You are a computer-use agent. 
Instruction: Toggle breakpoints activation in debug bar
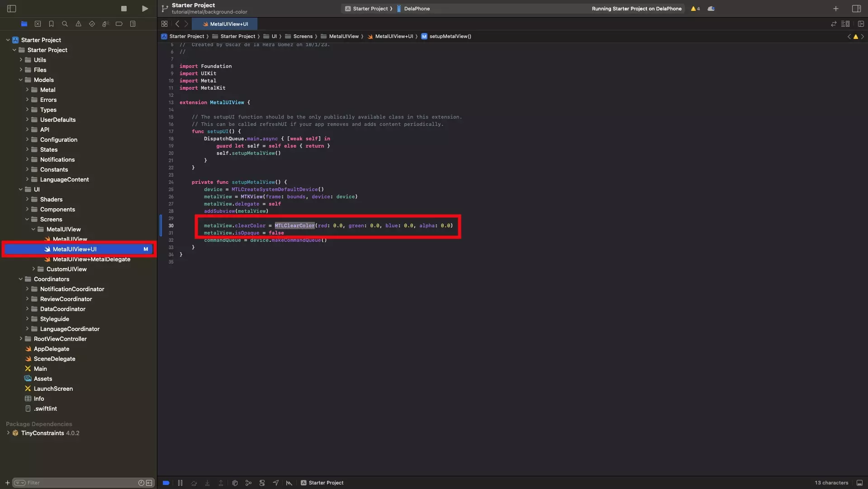tap(166, 483)
